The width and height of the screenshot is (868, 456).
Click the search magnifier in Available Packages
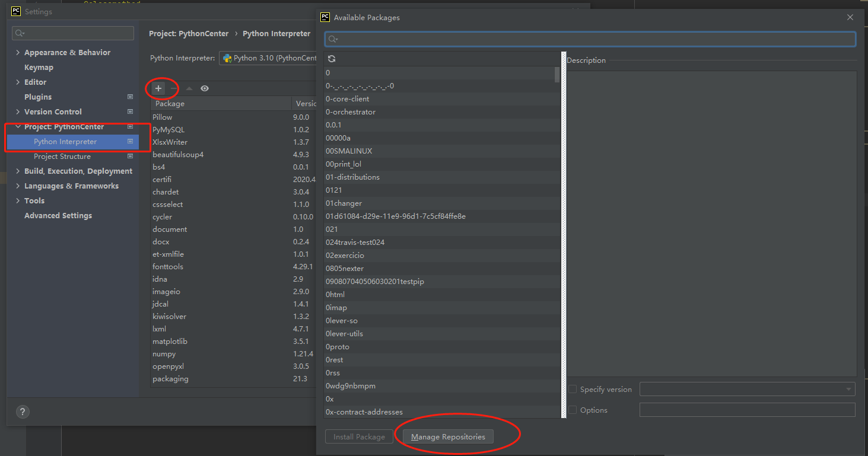(x=333, y=39)
